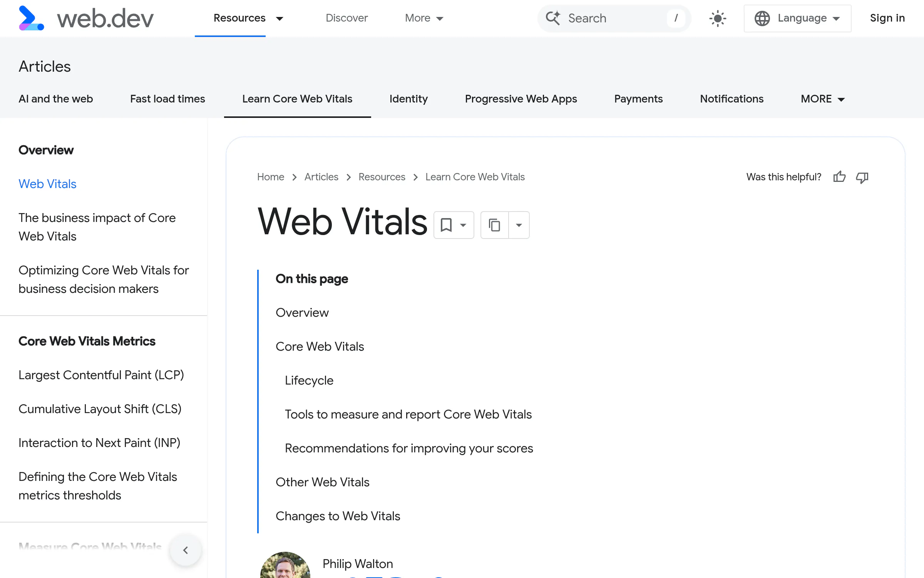Jump to Recommendations for improving your scores
The image size is (924, 578).
(409, 448)
